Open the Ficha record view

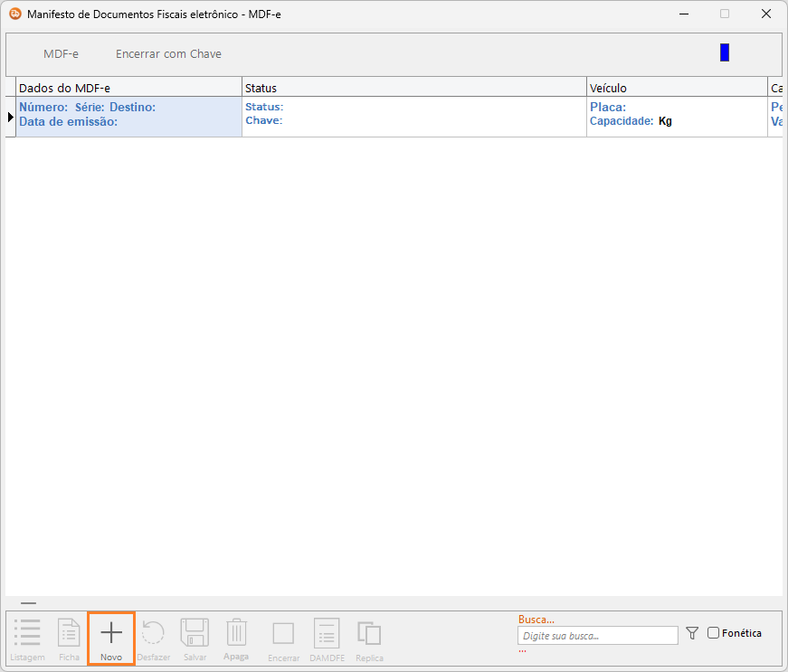70,633
